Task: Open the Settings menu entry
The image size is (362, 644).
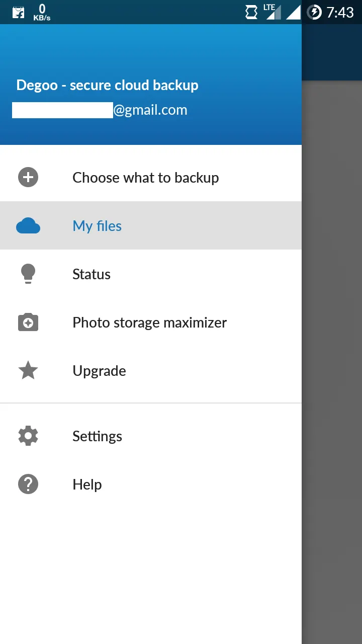Action: pos(151,436)
